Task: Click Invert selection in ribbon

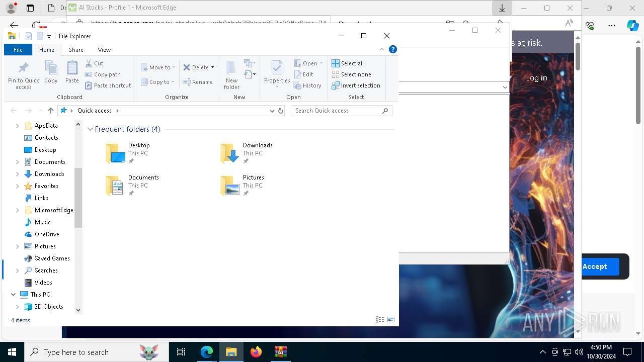Action: tap(356, 85)
